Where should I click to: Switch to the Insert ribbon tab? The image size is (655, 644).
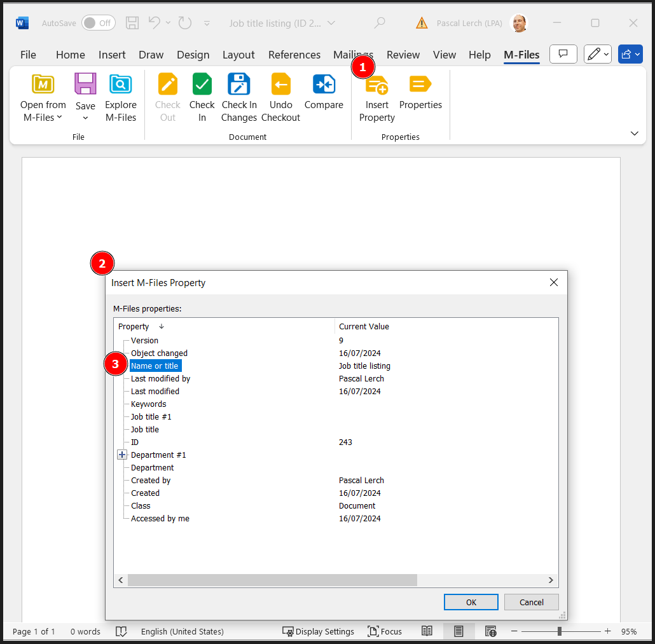pos(112,55)
